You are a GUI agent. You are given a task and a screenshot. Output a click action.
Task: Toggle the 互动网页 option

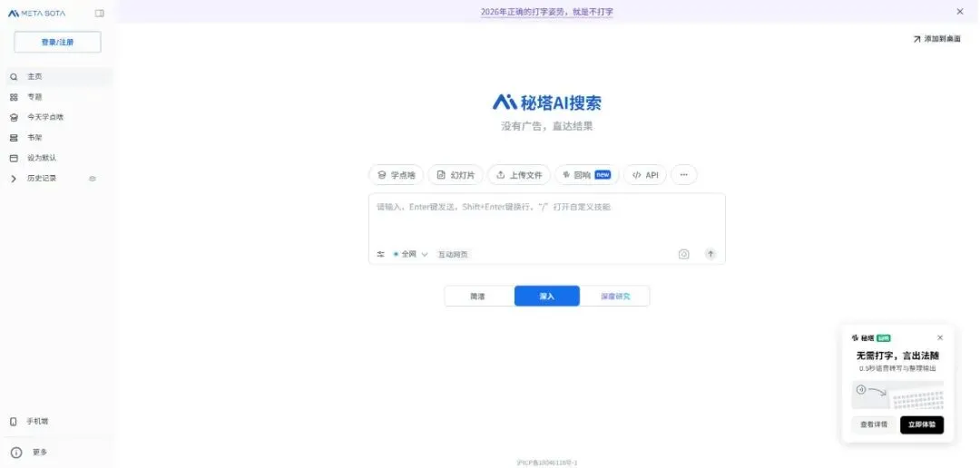(x=453, y=254)
